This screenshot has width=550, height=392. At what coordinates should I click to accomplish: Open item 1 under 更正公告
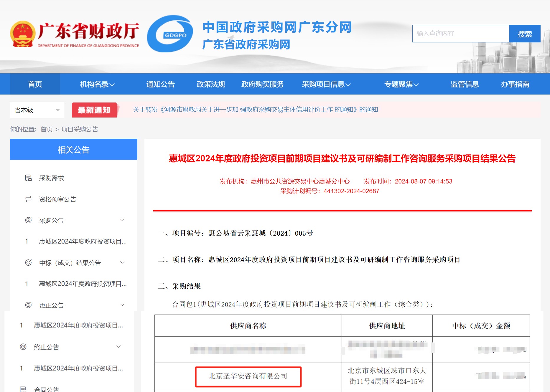[78, 325]
